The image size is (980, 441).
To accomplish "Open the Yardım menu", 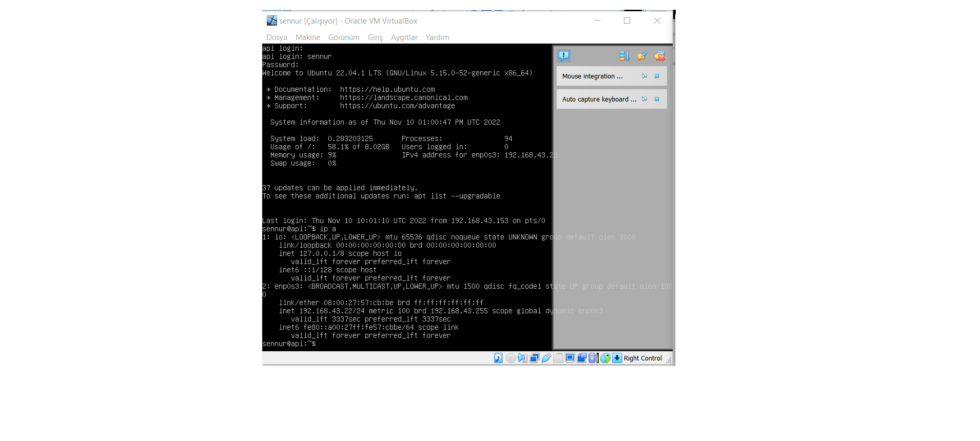I will click(437, 37).
